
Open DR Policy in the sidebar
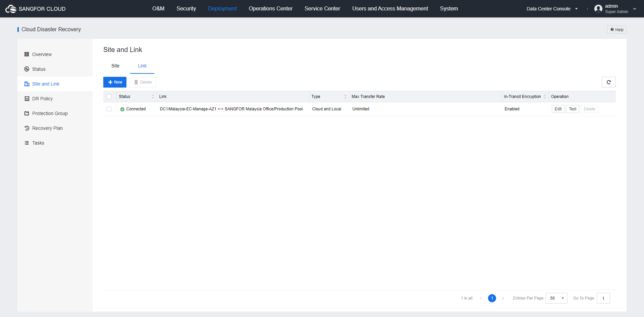pyautogui.click(x=55, y=99)
